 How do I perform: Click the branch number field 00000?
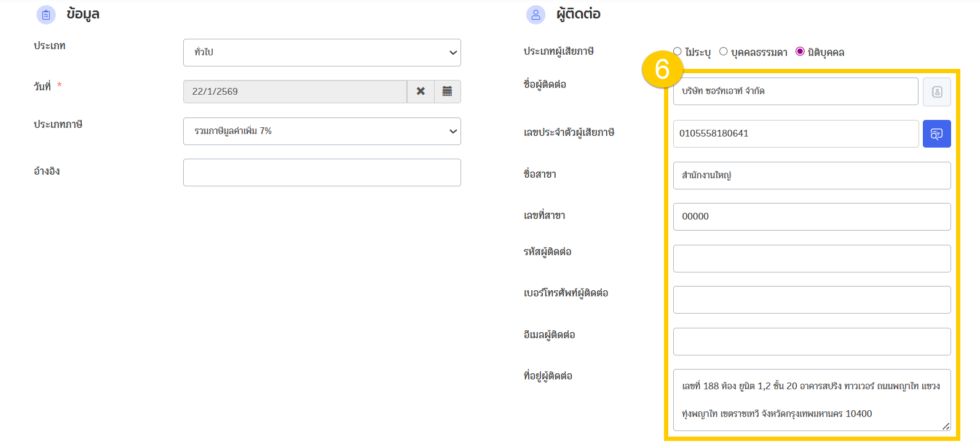[x=812, y=217]
